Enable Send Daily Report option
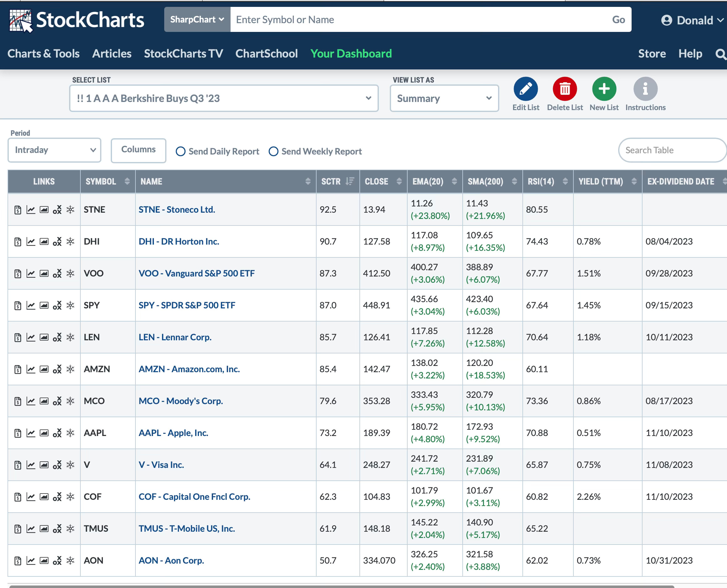 click(180, 151)
